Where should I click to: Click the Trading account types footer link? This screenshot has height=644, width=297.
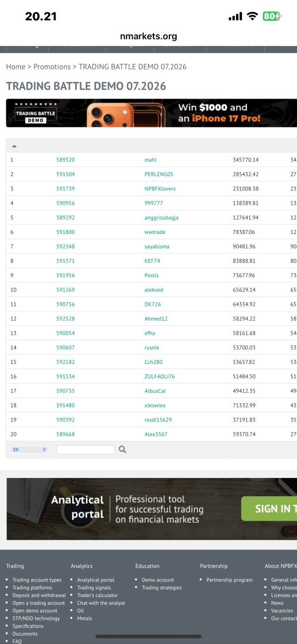pyautogui.click(x=37, y=580)
